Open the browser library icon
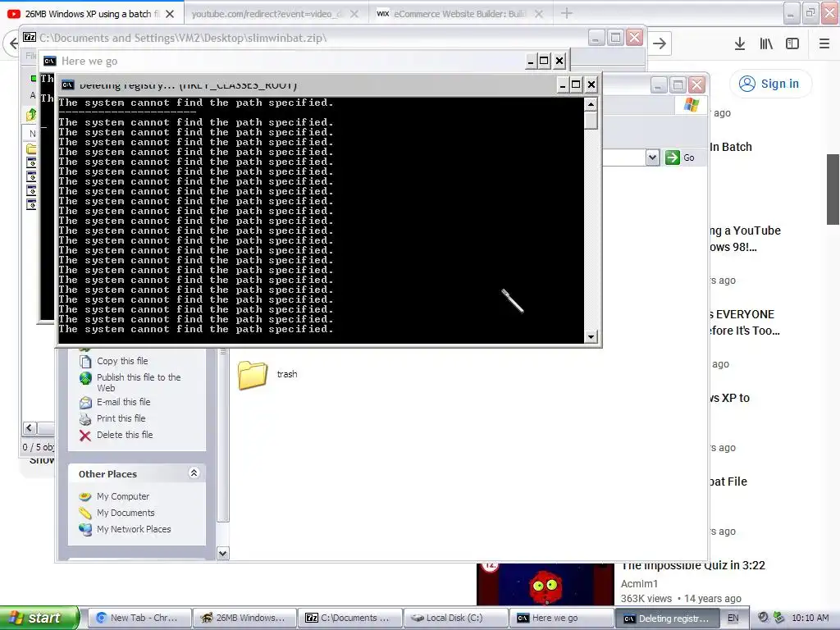 click(766, 43)
